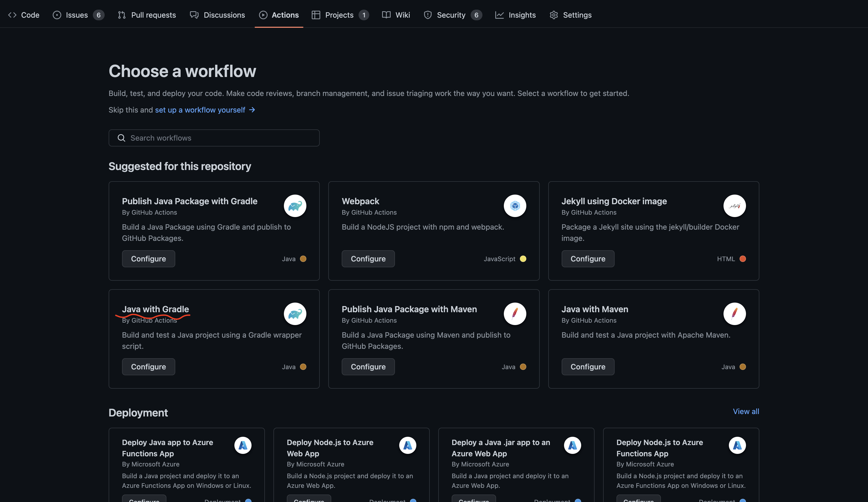Screen dimensions: 868x502
Task: Click the Webpack card title
Action: coord(360,201)
